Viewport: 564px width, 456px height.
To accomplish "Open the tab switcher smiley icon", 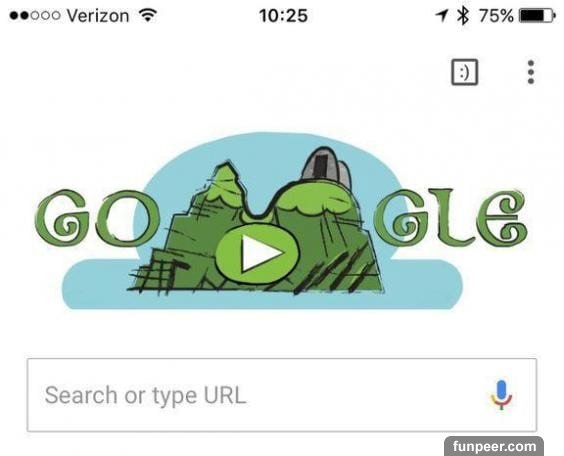I will (464, 72).
